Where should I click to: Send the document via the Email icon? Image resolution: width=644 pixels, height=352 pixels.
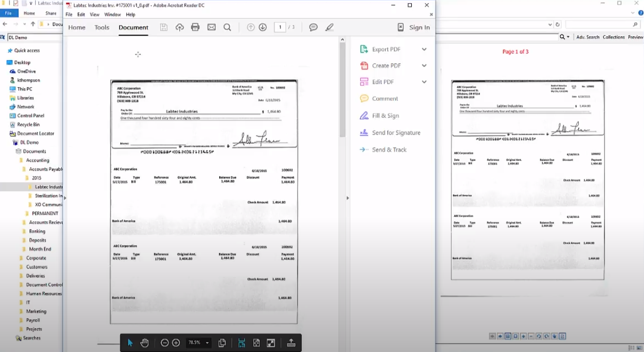(x=211, y=27)
